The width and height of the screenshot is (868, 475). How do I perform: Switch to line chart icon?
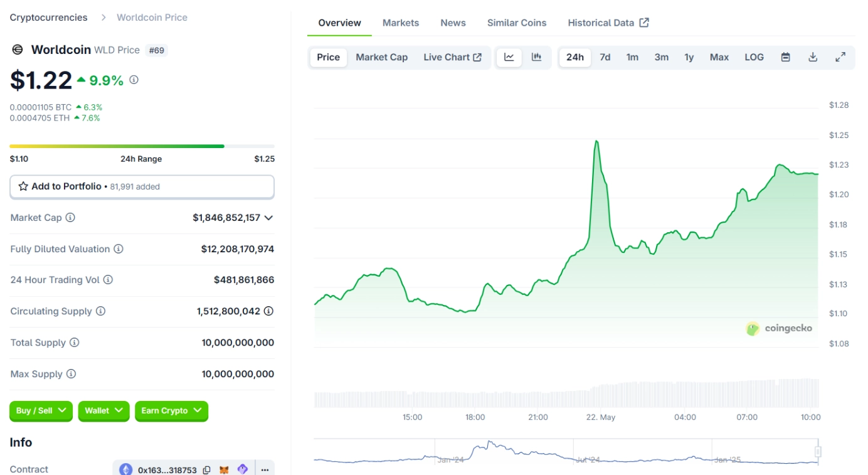509,57
